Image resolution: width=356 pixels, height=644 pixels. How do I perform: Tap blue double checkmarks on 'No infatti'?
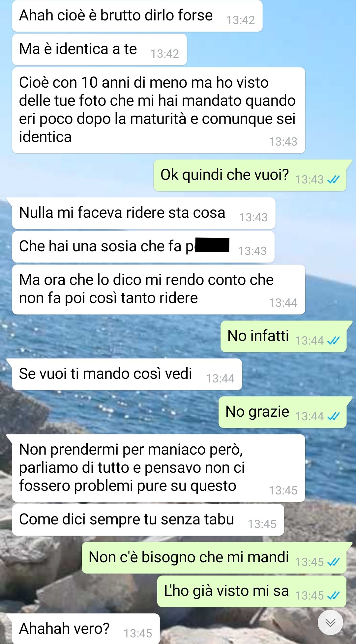[x=333, y=341]
